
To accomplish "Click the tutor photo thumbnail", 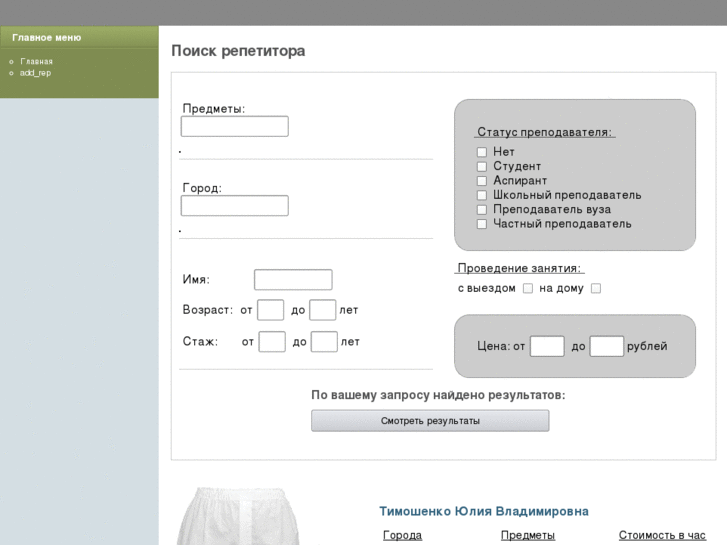I will click(239, 516).
